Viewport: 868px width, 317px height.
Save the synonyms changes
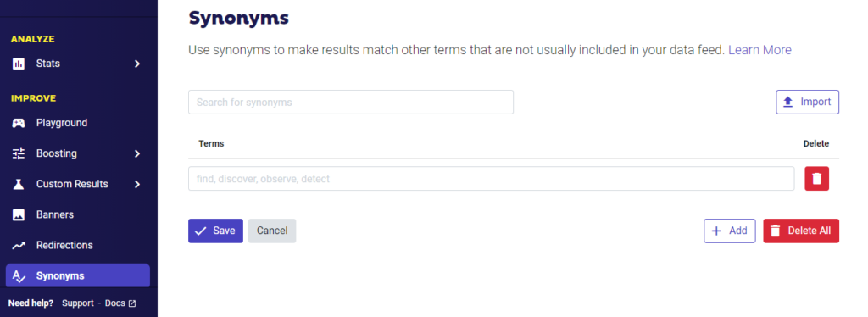pyautogui.click(x=215, y=231)
